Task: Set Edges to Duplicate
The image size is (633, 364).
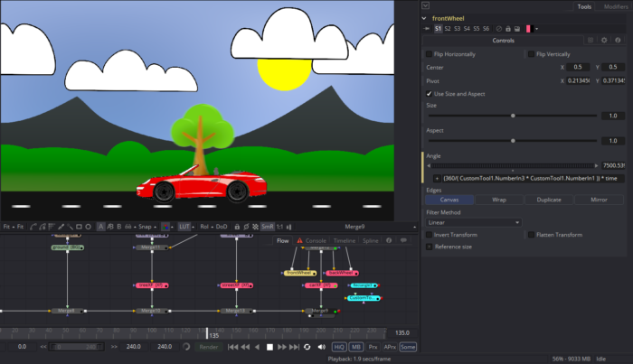Action: [549, 200]
